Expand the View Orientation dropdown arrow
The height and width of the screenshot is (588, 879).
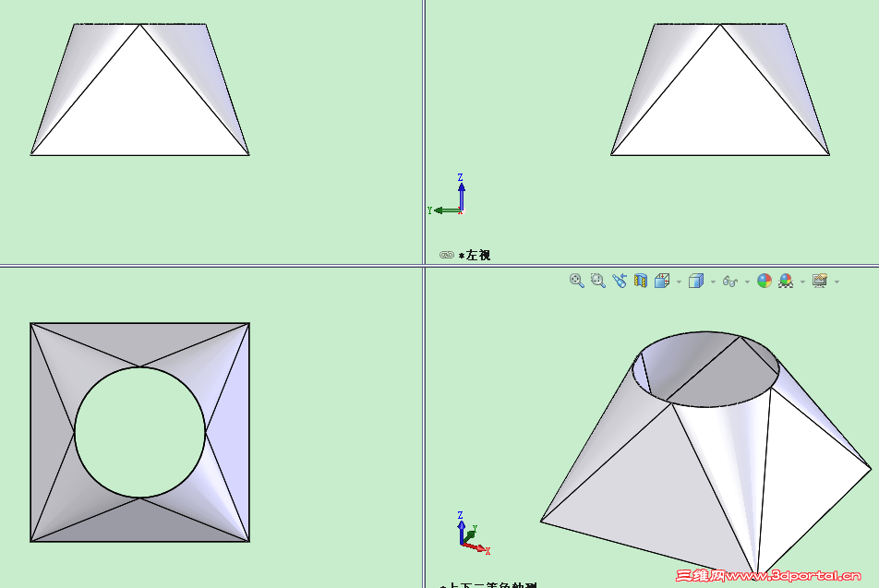coord(677,281)
